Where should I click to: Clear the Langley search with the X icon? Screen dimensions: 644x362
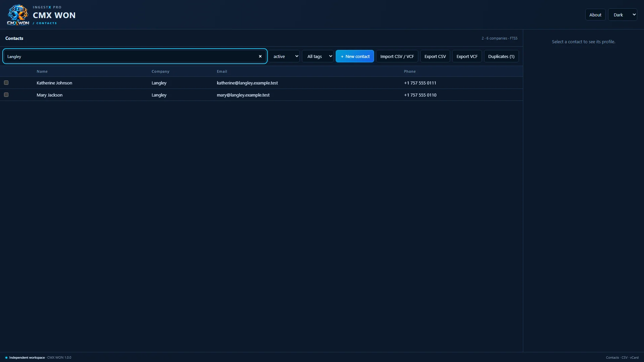point(260,56)
